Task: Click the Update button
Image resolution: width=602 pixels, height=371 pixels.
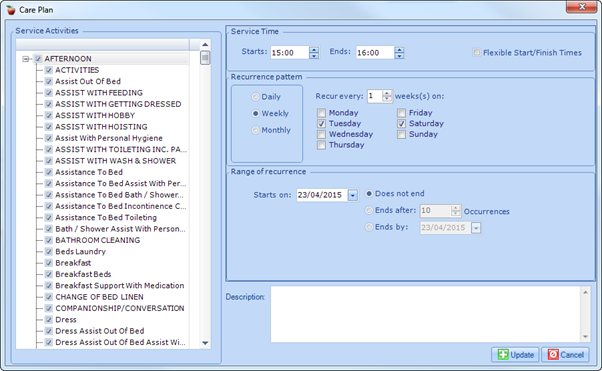Action: tap(515, 354)
